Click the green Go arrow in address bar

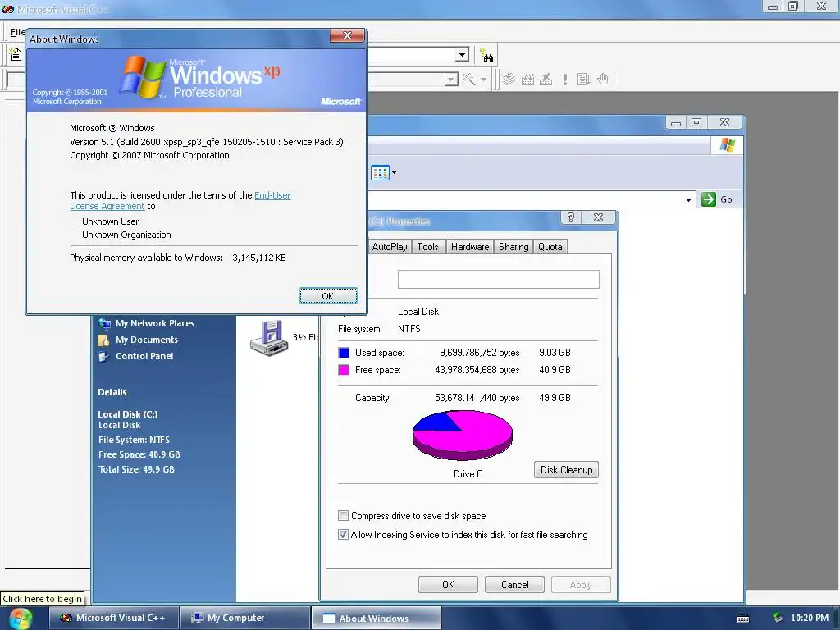click(x=709, y=199)
